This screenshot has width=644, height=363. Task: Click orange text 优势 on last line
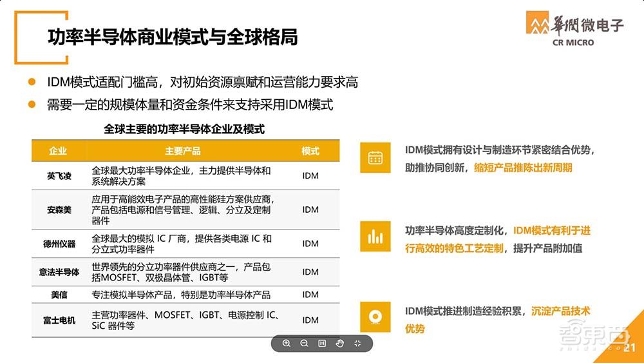click(x=415, y=329)
